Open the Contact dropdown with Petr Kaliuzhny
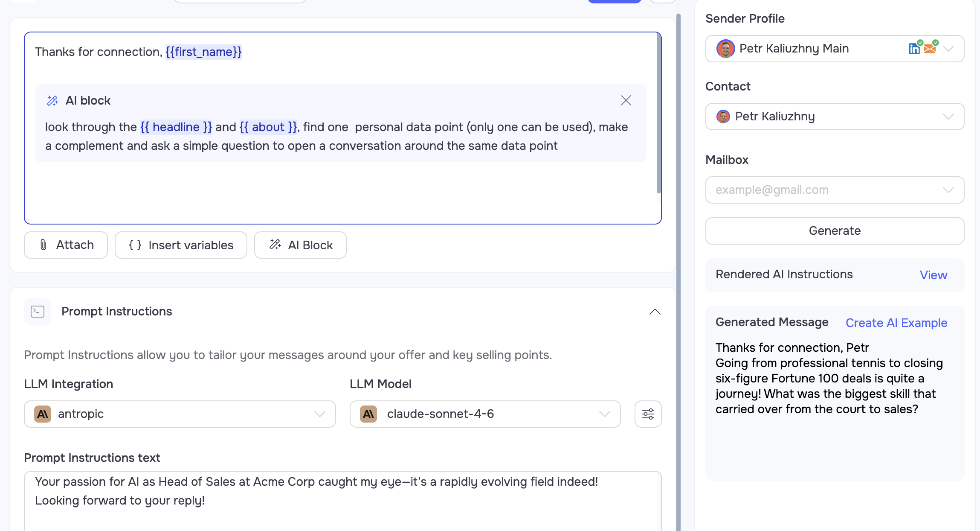 tap(835, 117)
